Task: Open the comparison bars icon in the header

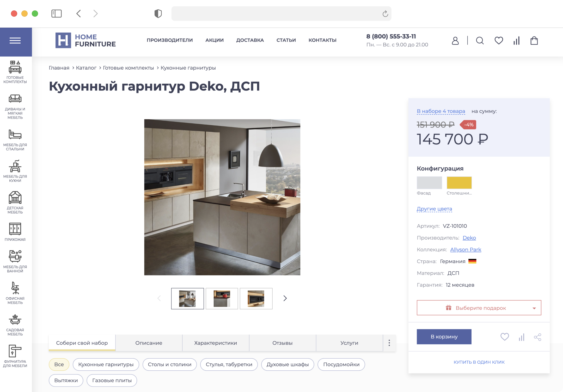Action: tap(516, 41)
